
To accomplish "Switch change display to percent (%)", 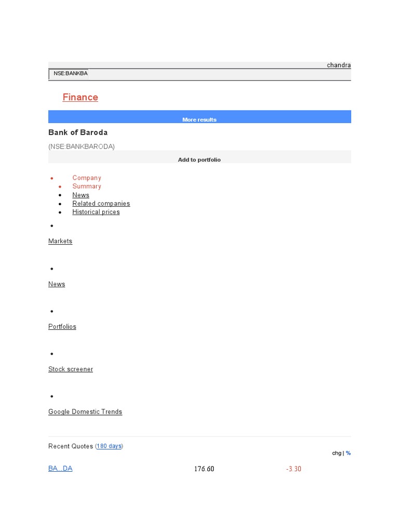I will [x=348, y=453].
